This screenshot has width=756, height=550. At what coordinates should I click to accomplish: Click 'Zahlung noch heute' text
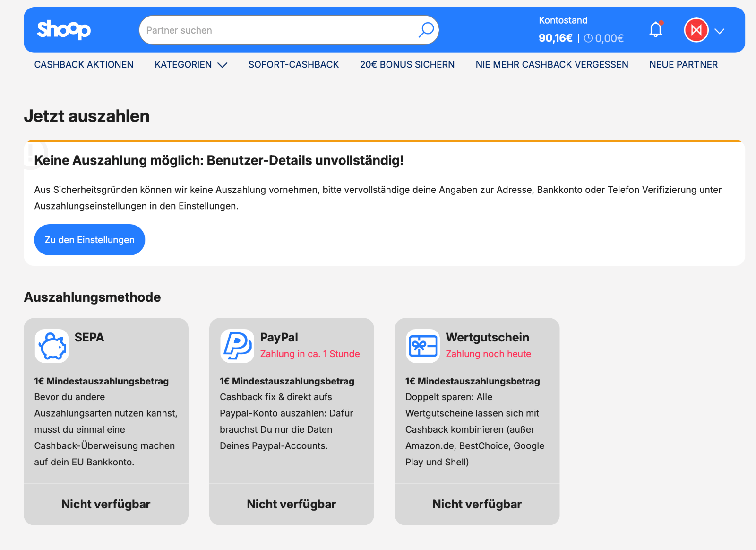489,354
